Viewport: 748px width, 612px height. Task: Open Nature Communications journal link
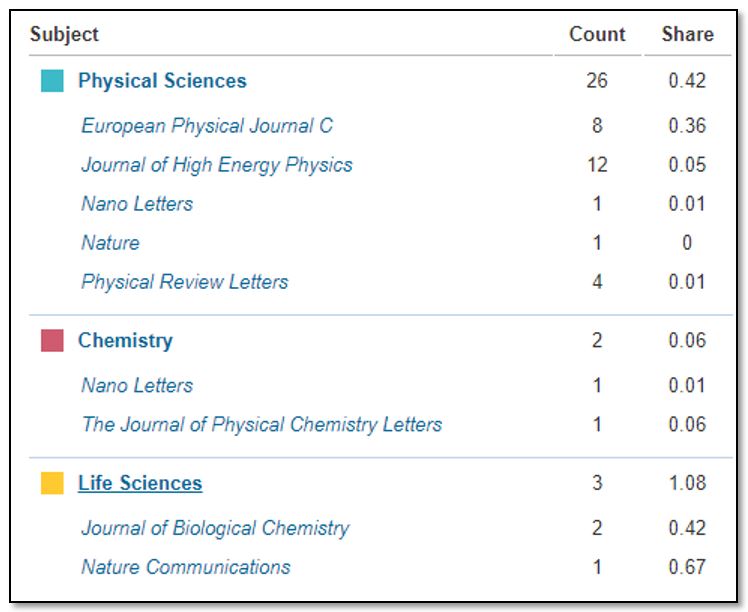pos(186,567)
